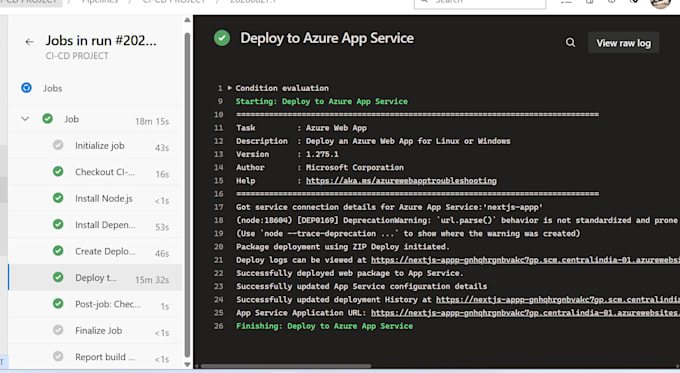Screen dimensions: 680x373
Task: Click grey status icon beside Finalize Job
Action: pos(58,330)
